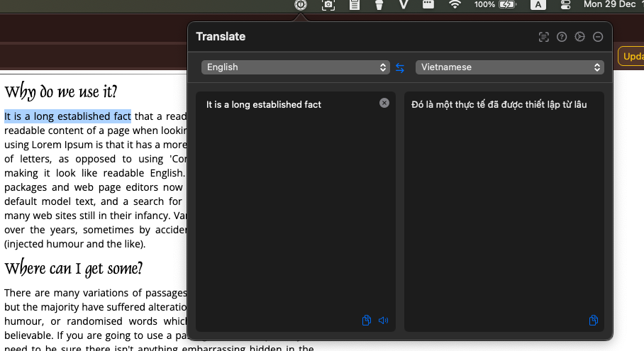Viewport: 644px width, 351px height.
Task: Click highlighted 'It is a long established fact'
Action: tap(68, 116)
